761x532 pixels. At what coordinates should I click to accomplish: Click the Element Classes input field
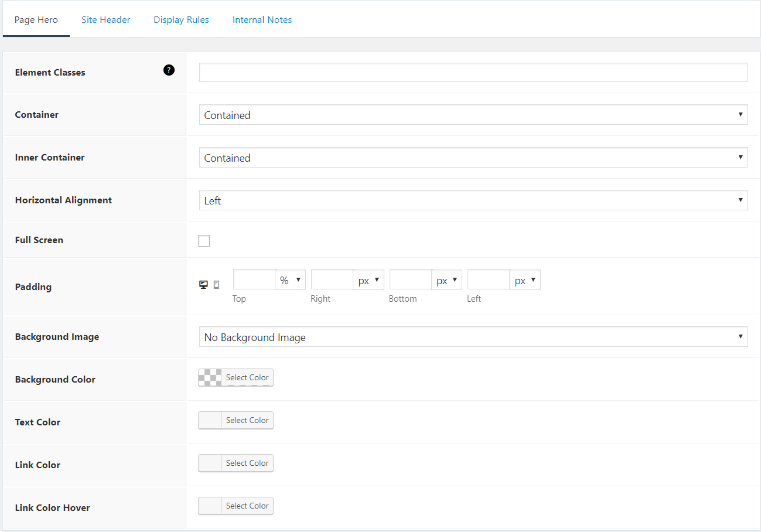[x=473, y=72]
